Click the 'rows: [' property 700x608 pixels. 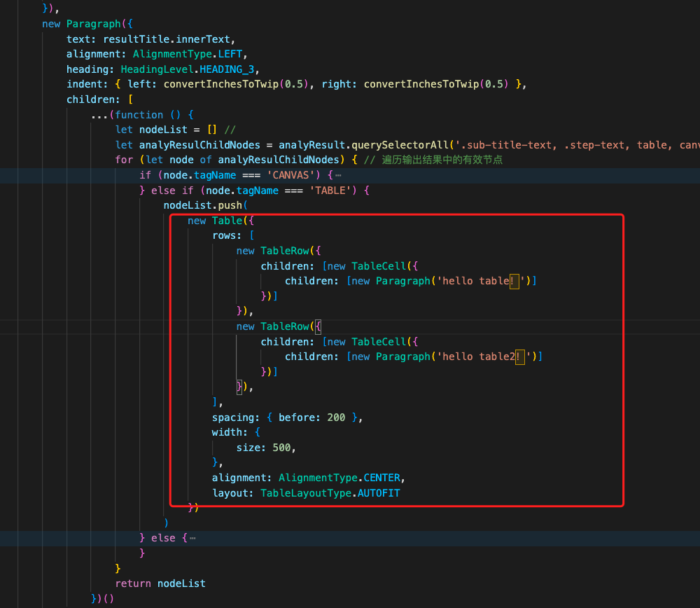coord(233,235)
